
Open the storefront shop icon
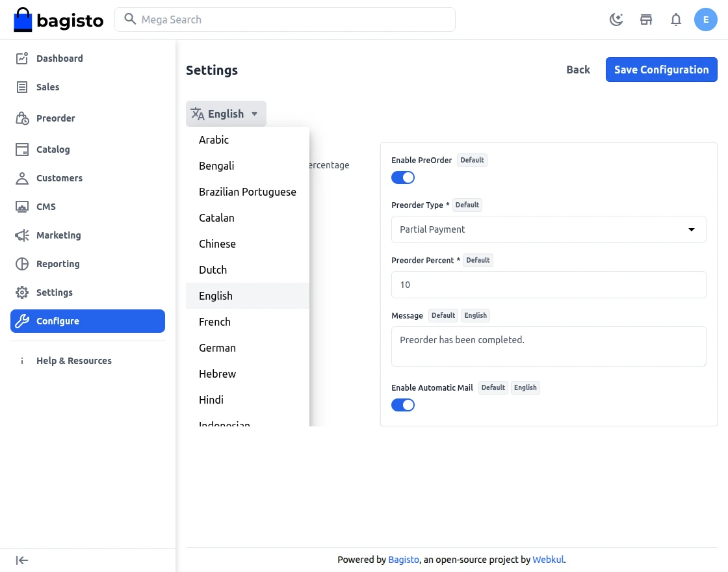coord(646,19)
